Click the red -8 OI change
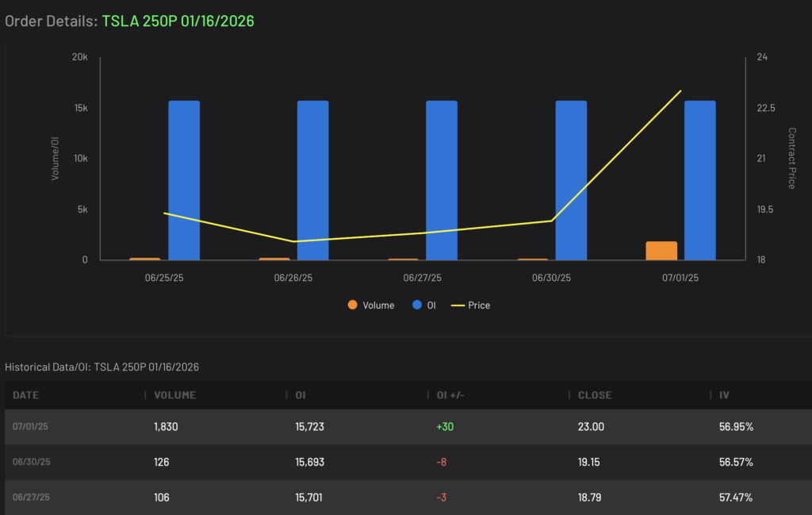Screen dimensions: 812x515 [441, 462]
